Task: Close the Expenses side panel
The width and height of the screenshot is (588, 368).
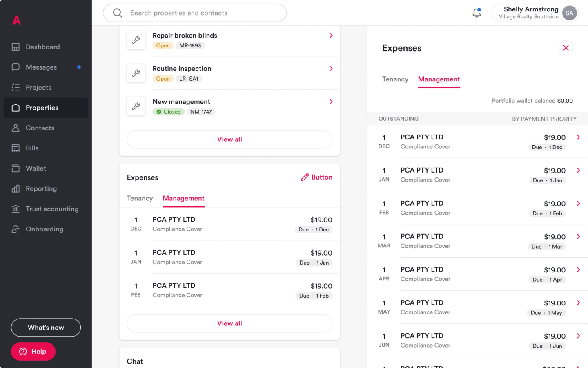Action: point(566,48)
